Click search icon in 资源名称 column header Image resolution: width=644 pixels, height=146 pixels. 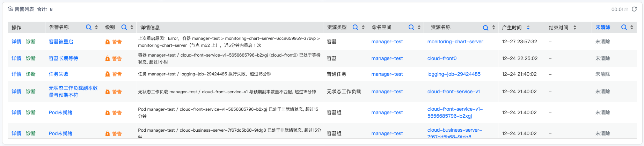point(485,28)
